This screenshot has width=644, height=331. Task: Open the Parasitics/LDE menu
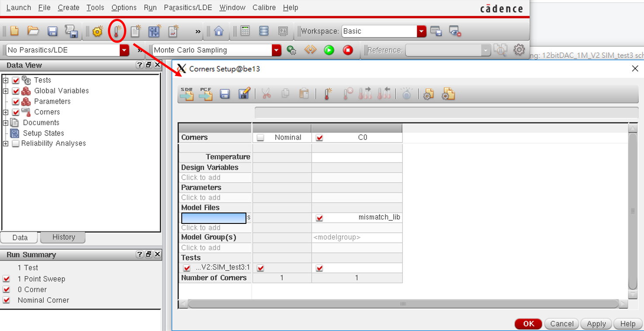188,7
